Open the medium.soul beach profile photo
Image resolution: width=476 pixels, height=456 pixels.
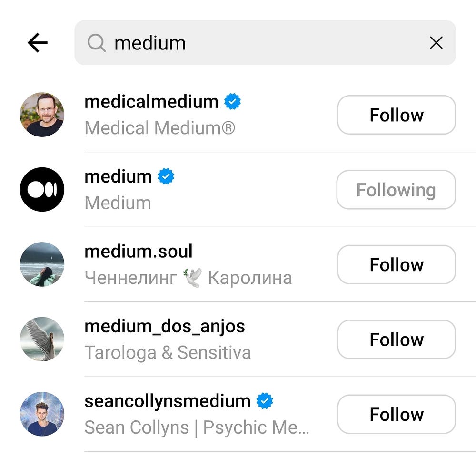42,264
